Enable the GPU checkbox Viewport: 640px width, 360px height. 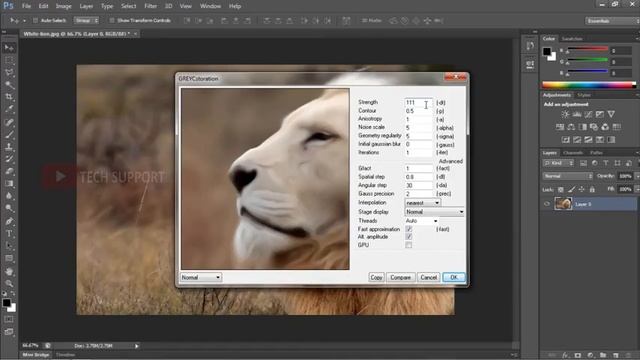(409, 245)
